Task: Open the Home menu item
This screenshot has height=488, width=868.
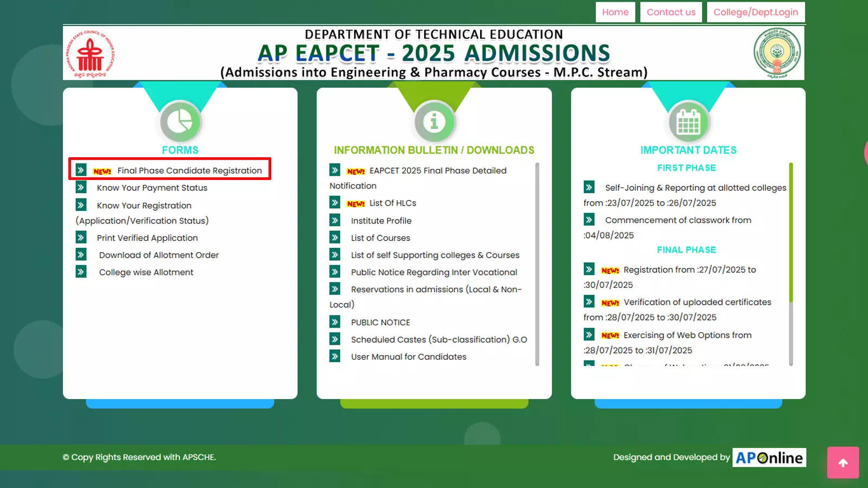Action: click(615, 12)
